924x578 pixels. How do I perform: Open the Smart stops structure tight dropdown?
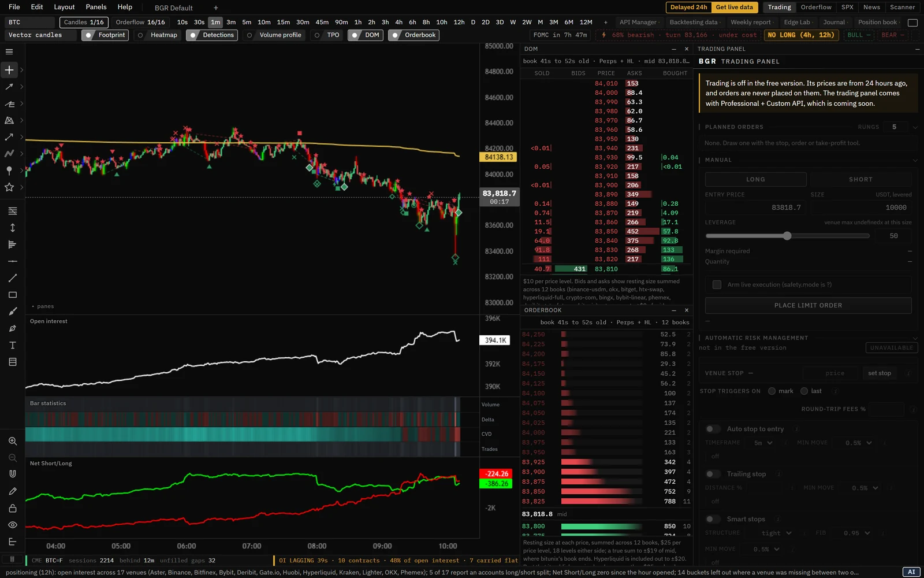pos(777,533)
